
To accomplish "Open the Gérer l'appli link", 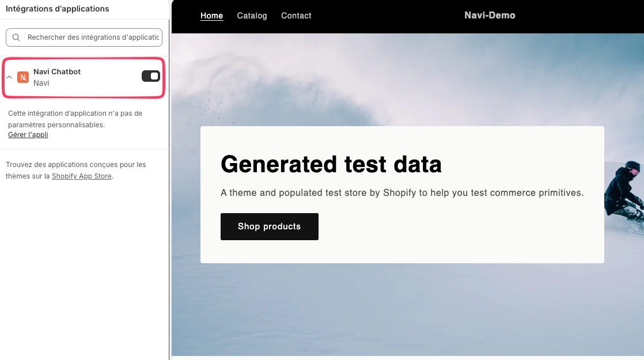I will 28,135.
